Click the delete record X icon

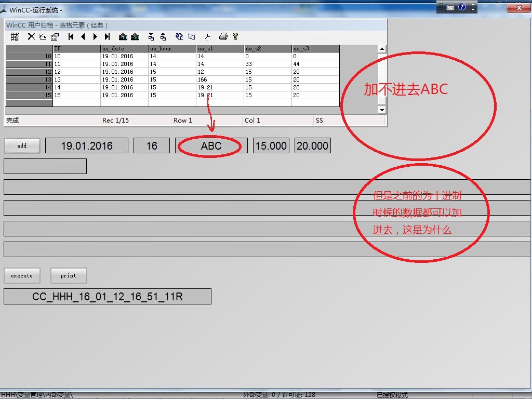pyautogui.click(x=31, y=37)
